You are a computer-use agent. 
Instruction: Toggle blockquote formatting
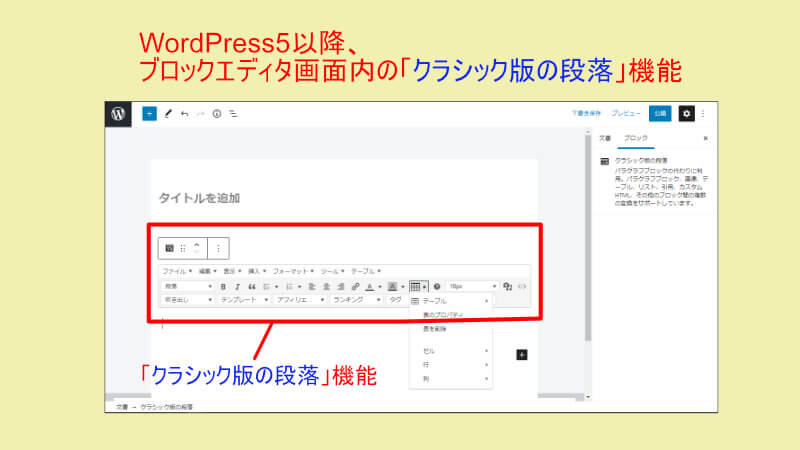click(x=252, y=287)
